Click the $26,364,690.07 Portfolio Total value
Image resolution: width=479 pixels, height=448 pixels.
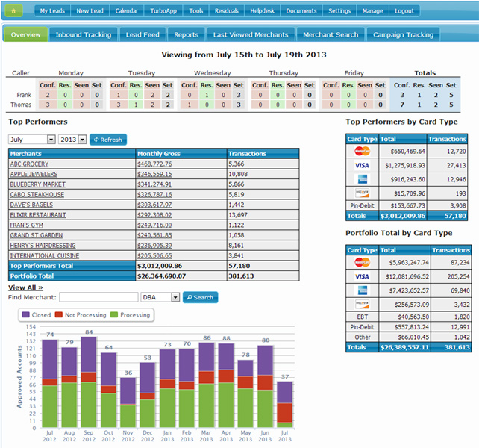(162, 276)
